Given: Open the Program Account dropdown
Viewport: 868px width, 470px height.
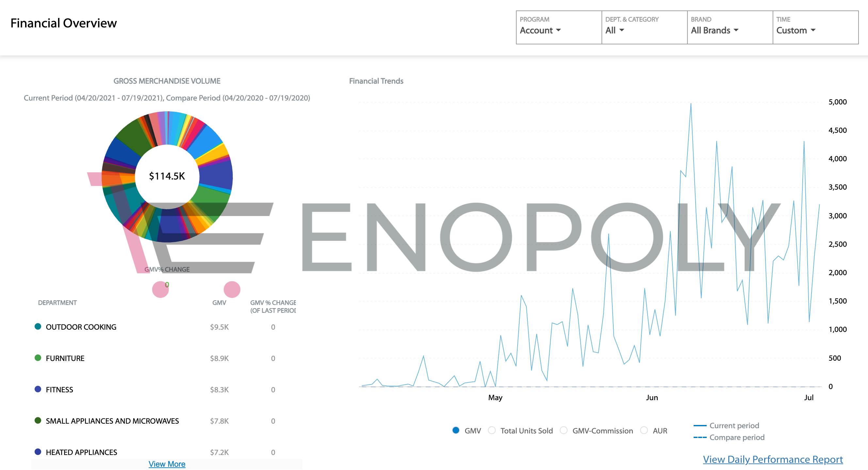Looking at the screenshot, I should click(x=559, y=27).
